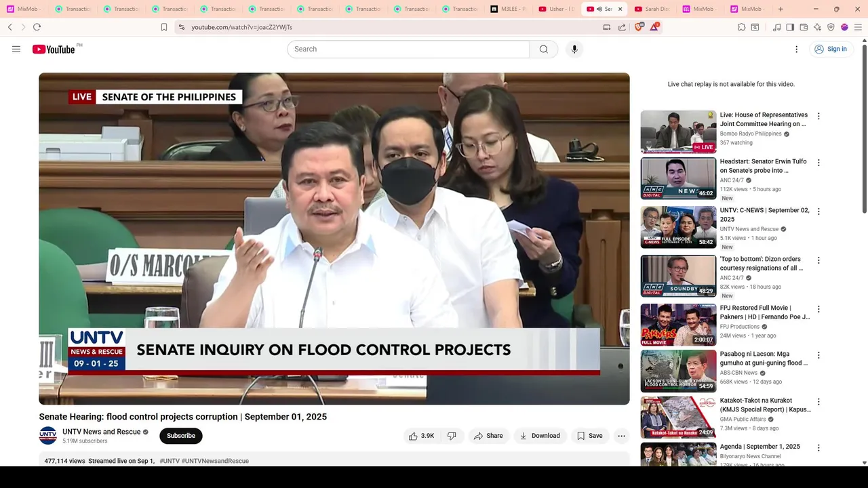The height and width of the screenshot is (488, 868).
Task: Open the browser profile avatar
Action: tap(844, 27)
